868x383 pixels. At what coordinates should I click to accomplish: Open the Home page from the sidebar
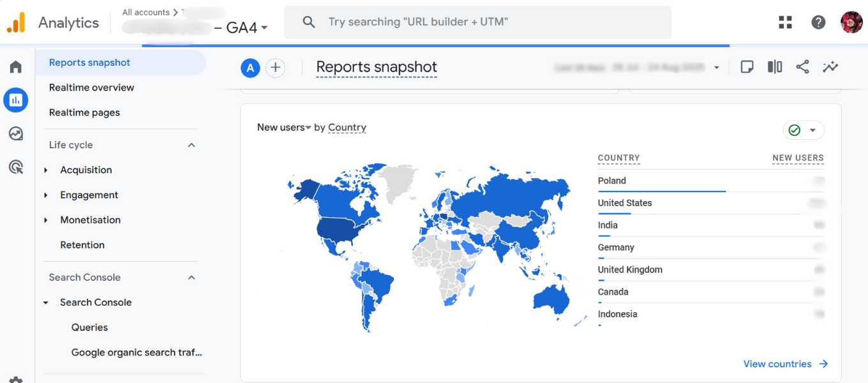15,66
